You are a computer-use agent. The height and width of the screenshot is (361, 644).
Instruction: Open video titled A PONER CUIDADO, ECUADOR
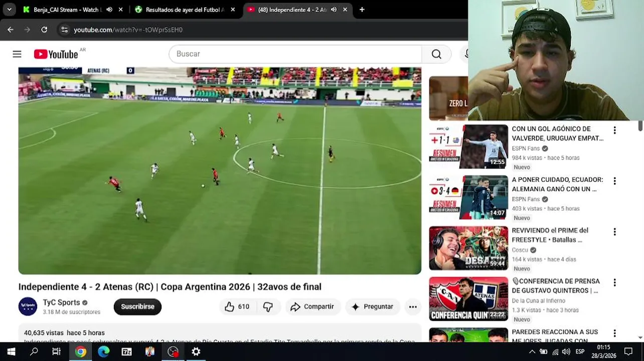(557, 184)
